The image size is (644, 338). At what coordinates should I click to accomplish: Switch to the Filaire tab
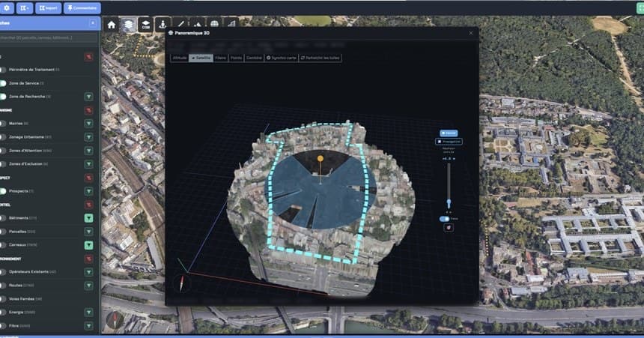click(x=221, y=58)
